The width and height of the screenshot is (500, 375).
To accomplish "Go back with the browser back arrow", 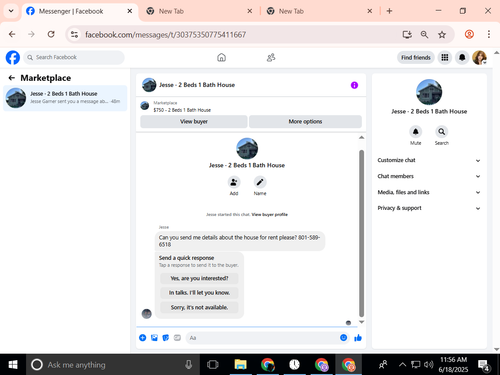I will (12, 34).
